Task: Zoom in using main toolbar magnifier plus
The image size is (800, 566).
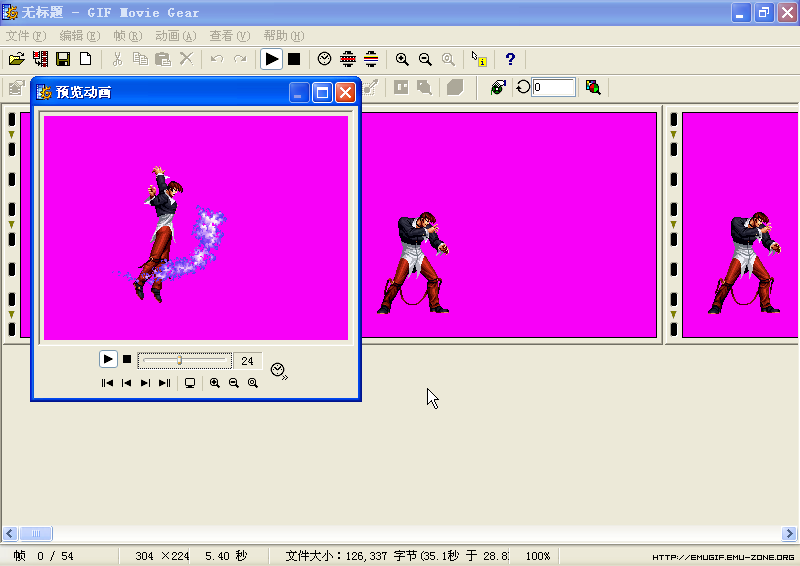Action: tap(402, 59)
